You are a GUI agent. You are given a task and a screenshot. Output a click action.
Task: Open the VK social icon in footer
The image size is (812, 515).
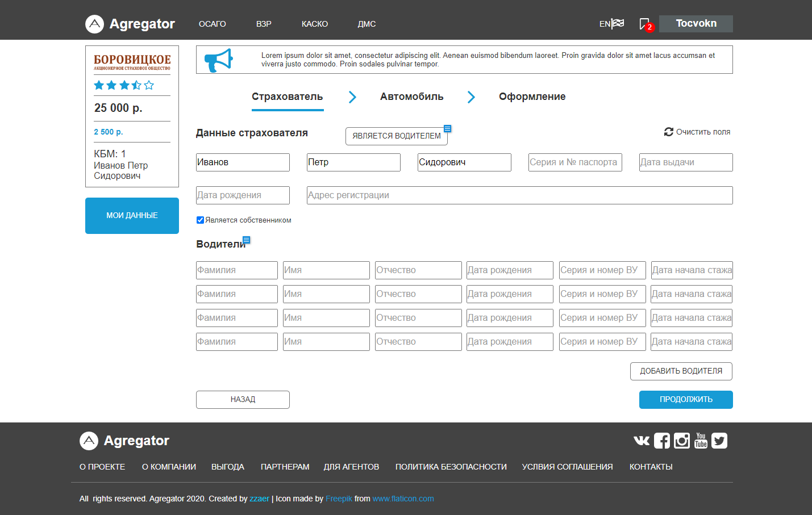tap(642, 441)
